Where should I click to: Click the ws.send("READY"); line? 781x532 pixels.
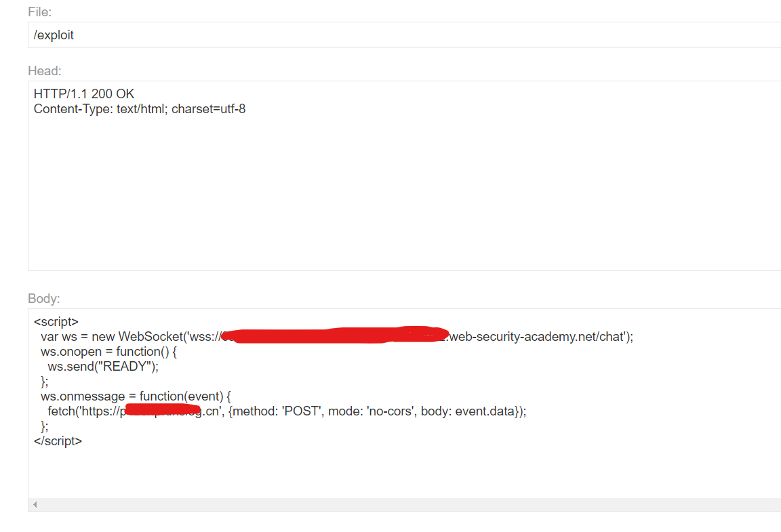pyautogui.click(x=103, y=367)
